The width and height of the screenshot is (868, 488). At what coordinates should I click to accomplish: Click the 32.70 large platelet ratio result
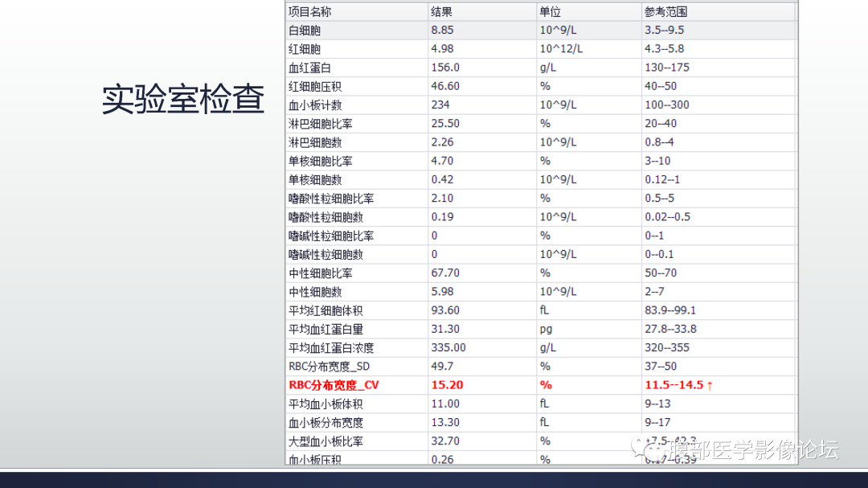coord(445,441)
